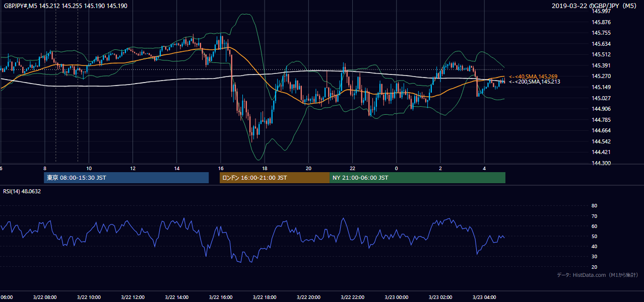Click the 3/22 14:00 date label
The image size is (644, 302).
176,297
